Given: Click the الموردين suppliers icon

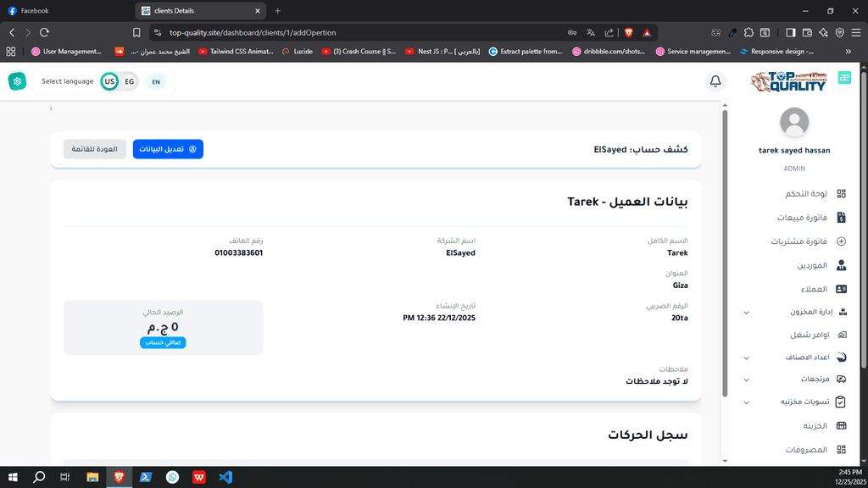Looking at the screenshot, I should point(842,265).
